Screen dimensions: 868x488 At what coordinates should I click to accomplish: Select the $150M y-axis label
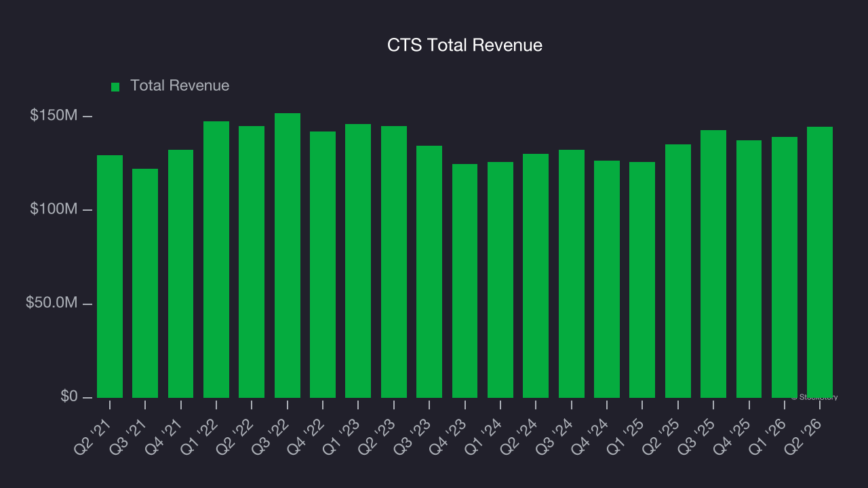pos(54,116)
